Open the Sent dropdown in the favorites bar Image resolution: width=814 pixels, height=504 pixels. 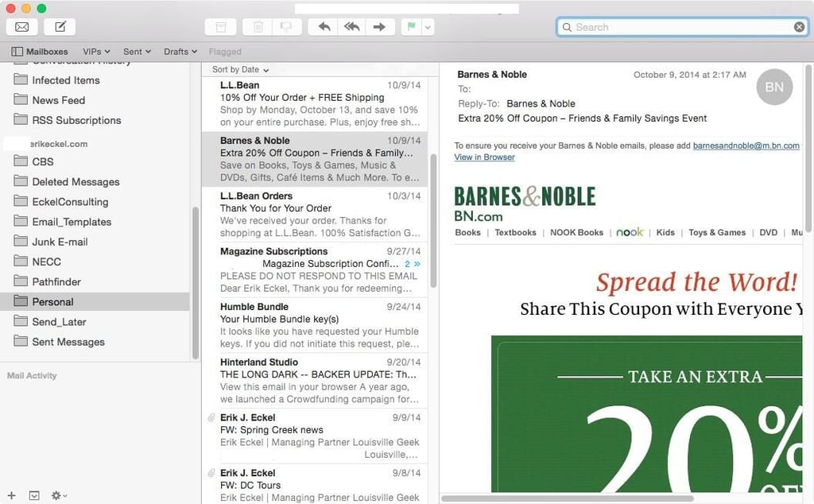pos(137,52)
